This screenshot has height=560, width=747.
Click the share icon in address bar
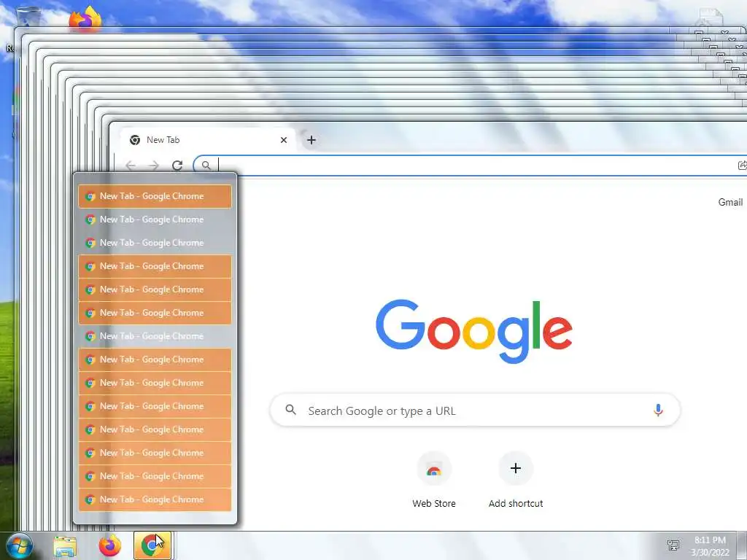tap(742, 166)
